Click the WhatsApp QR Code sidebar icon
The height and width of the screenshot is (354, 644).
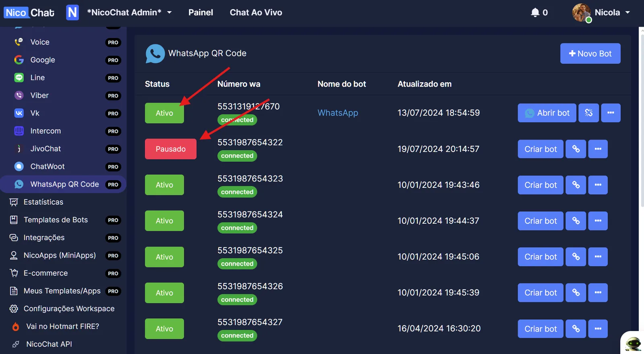[x=19, y=184]
